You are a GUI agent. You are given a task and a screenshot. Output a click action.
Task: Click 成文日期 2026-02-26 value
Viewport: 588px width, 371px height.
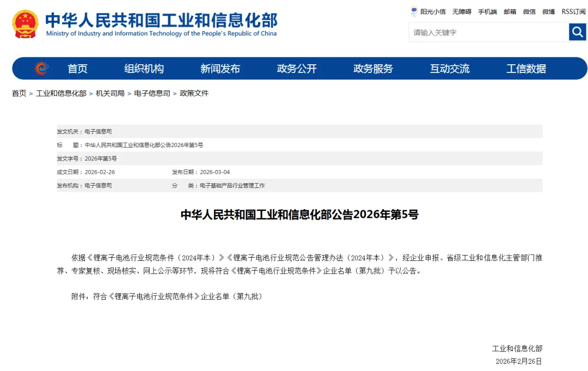click(x=100, y=172)
